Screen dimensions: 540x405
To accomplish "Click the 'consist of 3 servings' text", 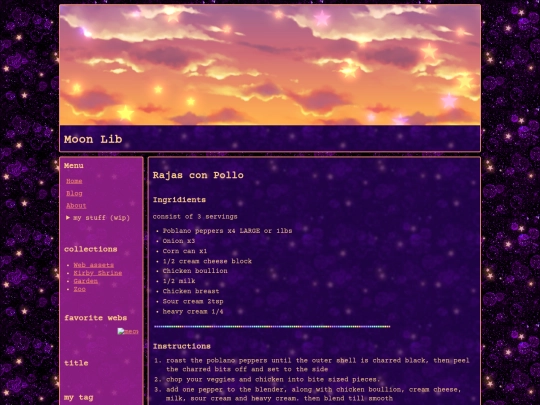I will 195,217.
